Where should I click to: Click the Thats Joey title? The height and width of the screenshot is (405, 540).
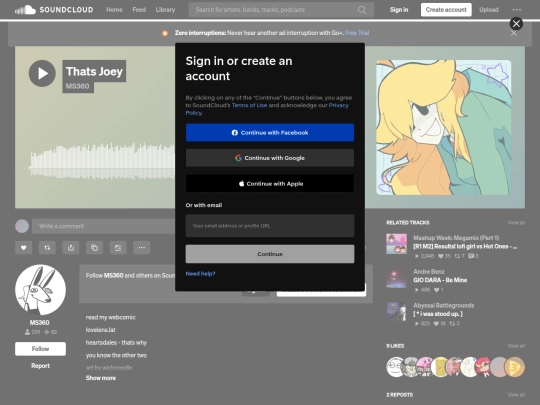pos(94,71)
